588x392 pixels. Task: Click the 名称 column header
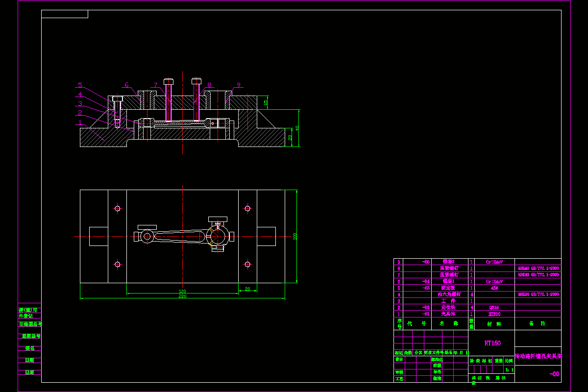click(449, 323)
